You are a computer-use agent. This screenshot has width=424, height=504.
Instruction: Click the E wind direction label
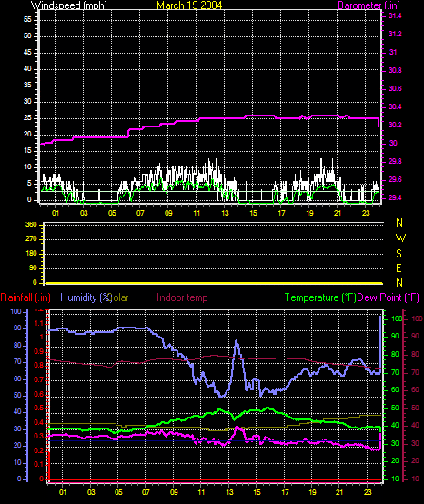point(399,268)
